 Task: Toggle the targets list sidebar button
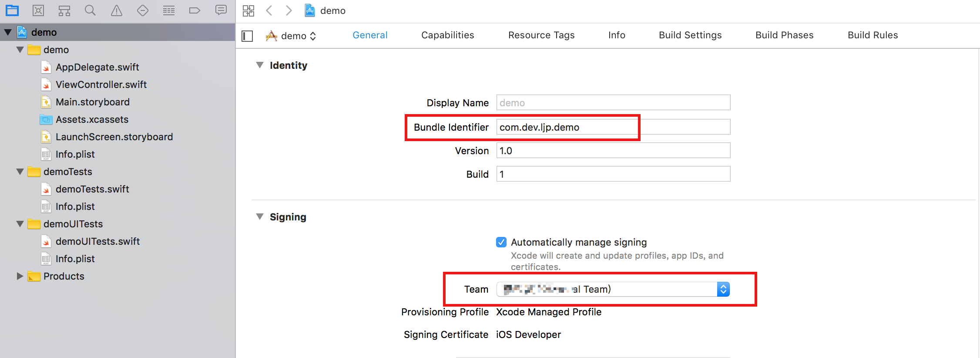click(247, 36)
